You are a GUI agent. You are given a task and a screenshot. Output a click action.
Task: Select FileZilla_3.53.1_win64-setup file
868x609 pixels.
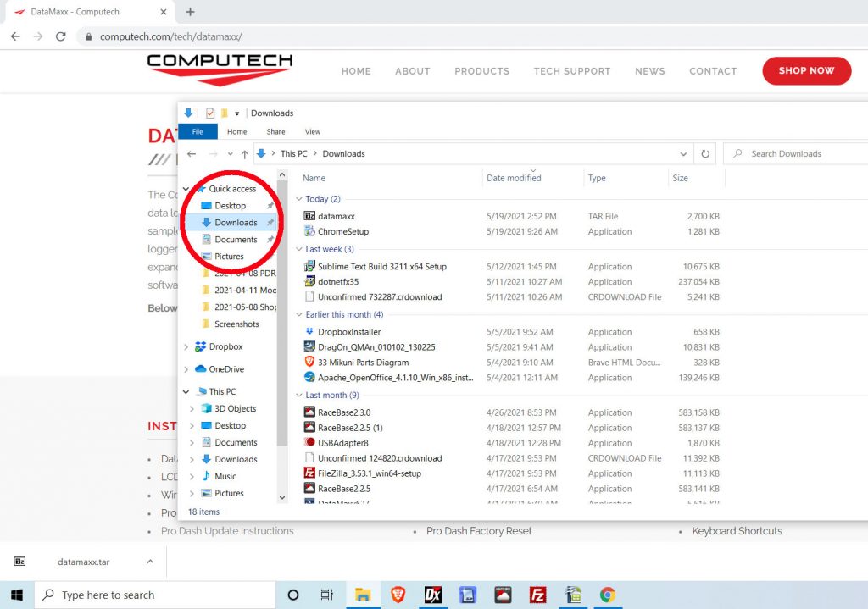coord(370,473)
